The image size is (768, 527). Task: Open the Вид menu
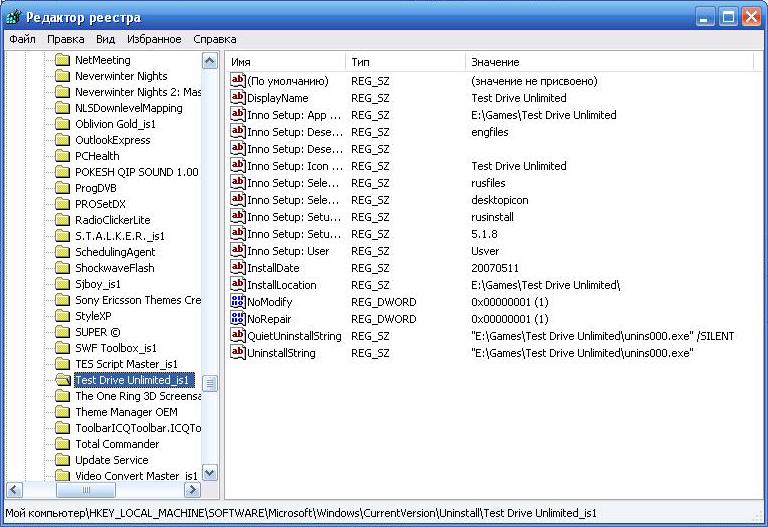coord(105,39)
